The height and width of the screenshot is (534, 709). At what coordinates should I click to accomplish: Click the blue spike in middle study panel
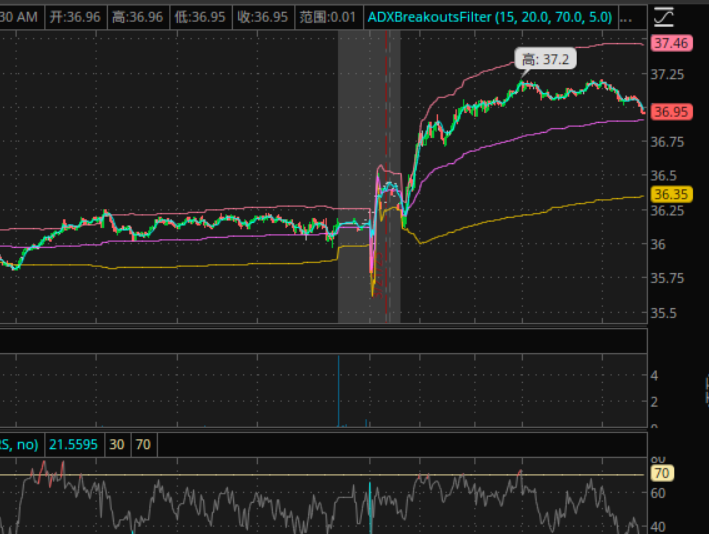pos(339,390)
